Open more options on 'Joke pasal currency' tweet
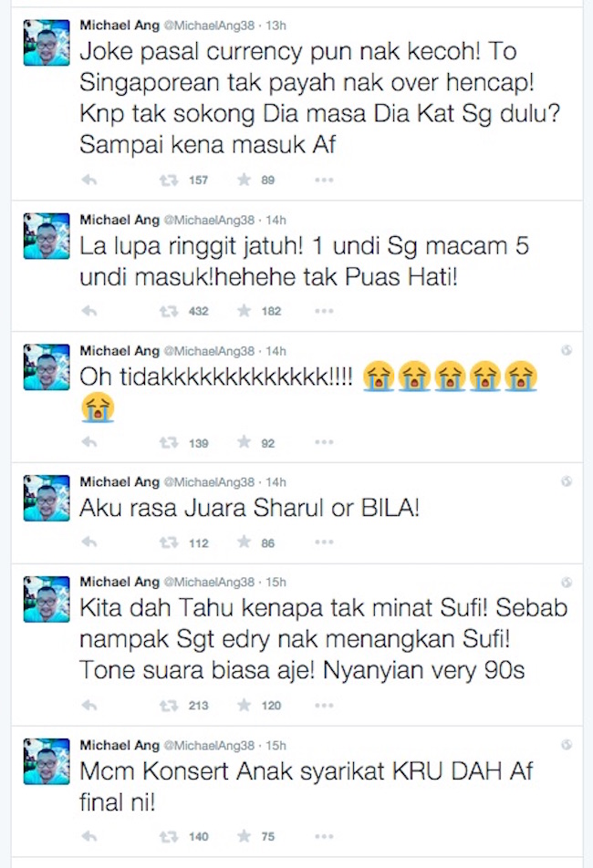The width and height of the screenshot is (593, 868). [x=324, y=180]
